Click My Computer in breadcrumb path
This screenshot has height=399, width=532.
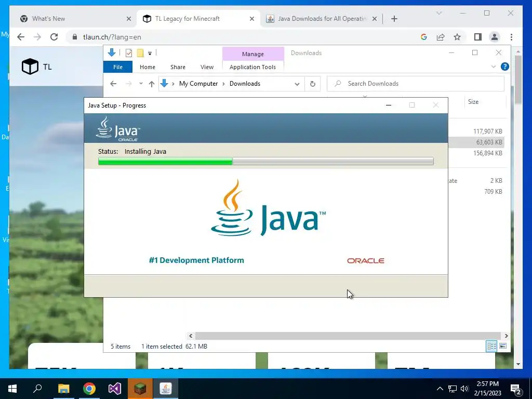[198, 84]
